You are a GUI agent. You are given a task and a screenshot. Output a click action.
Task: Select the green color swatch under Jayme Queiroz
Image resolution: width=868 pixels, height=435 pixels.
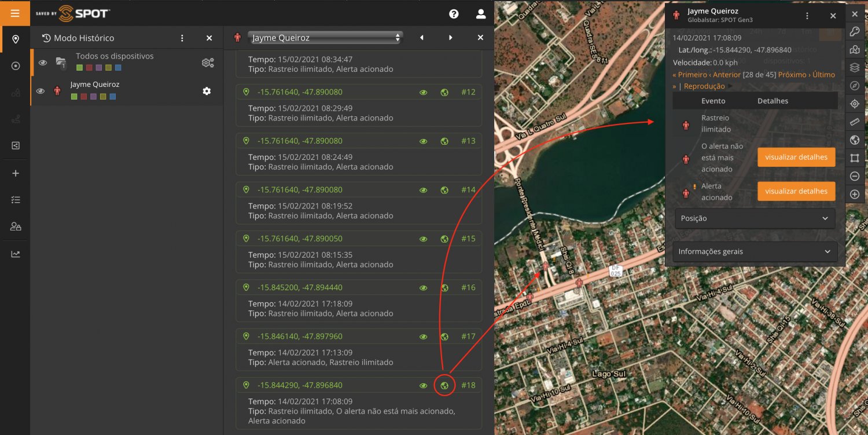[74, 96]
